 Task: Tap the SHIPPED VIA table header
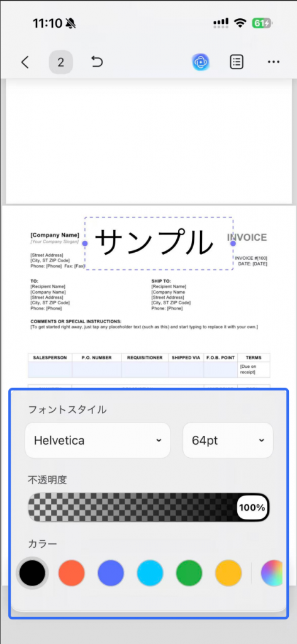(x=186, y=358)
